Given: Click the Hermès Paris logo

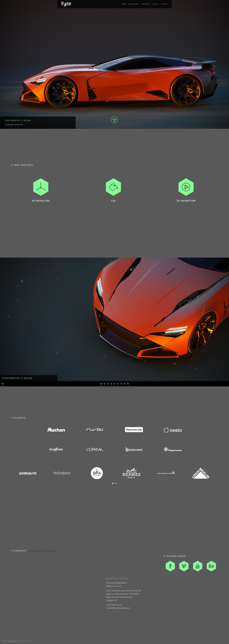Looking at the screenshot, I should tap(132, 473).
